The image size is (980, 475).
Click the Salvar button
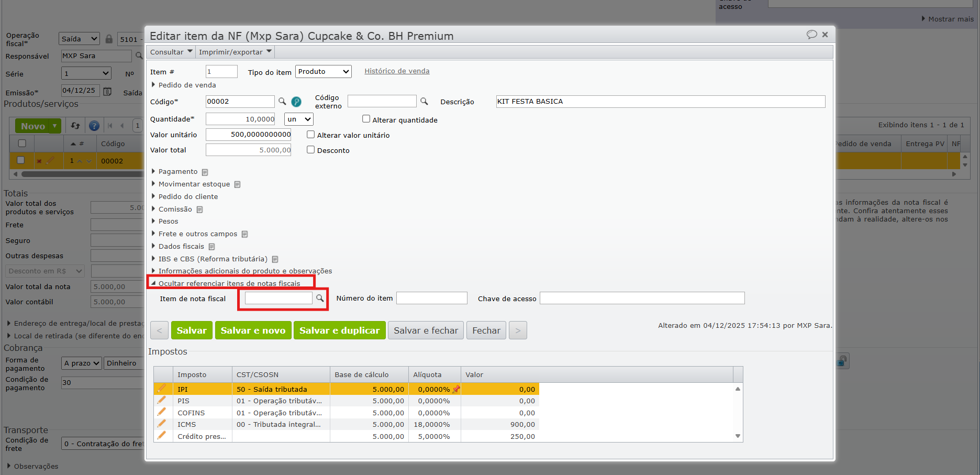click(x=192, y=330)
